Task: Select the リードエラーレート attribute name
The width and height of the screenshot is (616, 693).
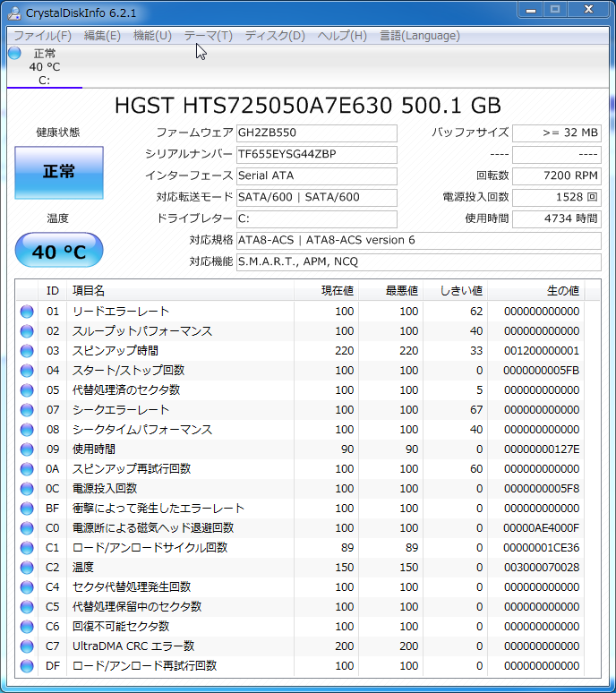Action: [121, 312]
